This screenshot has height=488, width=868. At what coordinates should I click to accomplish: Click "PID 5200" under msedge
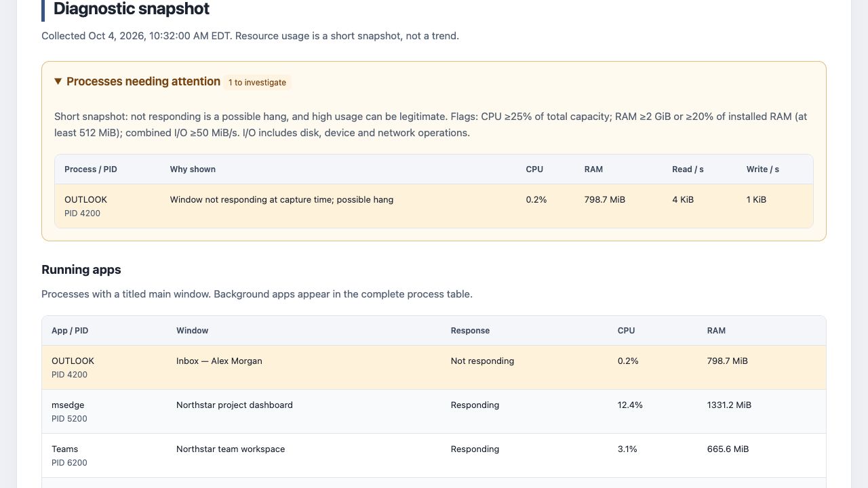point(69,419)
